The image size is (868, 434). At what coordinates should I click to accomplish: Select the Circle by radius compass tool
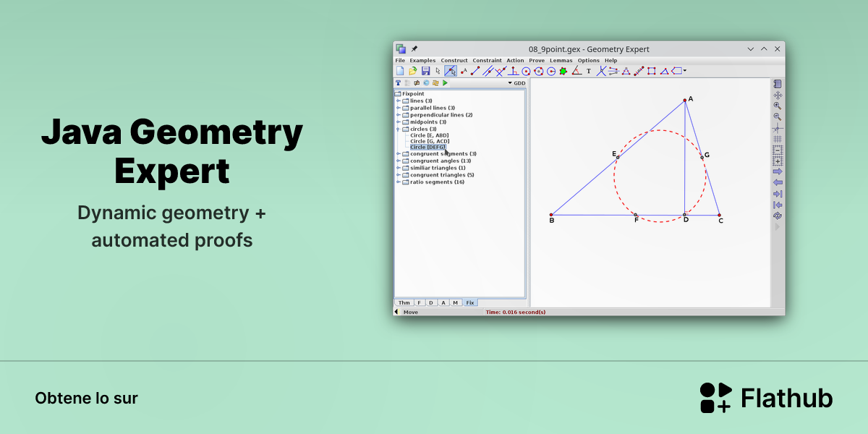click(x=551, y=71)
